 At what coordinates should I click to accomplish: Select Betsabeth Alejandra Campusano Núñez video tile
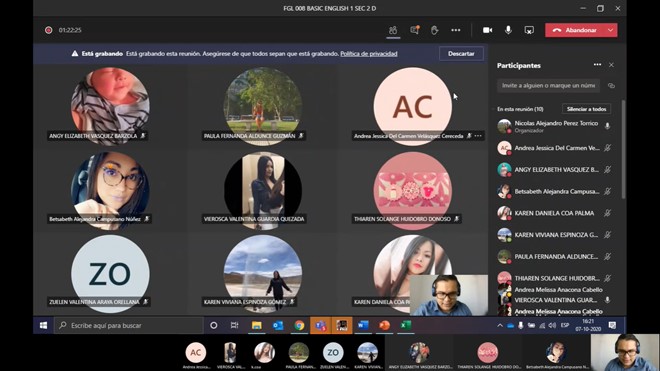(110, 190)
